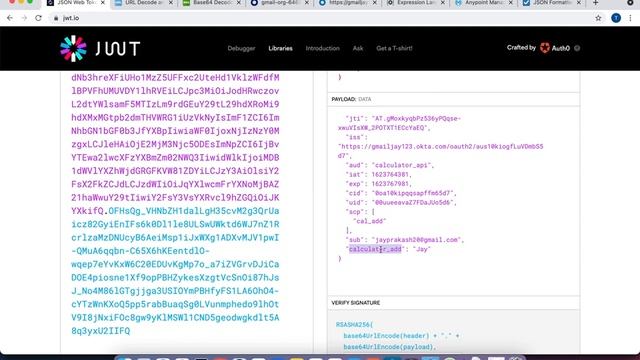Switch to the Base64 Decode tab

(211, 3)
